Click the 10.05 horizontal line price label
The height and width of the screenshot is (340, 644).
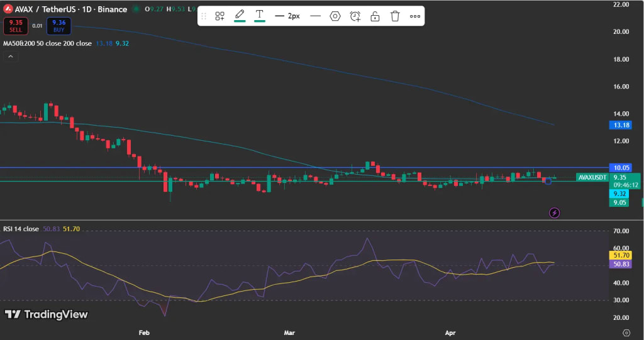pyautogui.click(x=621, y=168)
